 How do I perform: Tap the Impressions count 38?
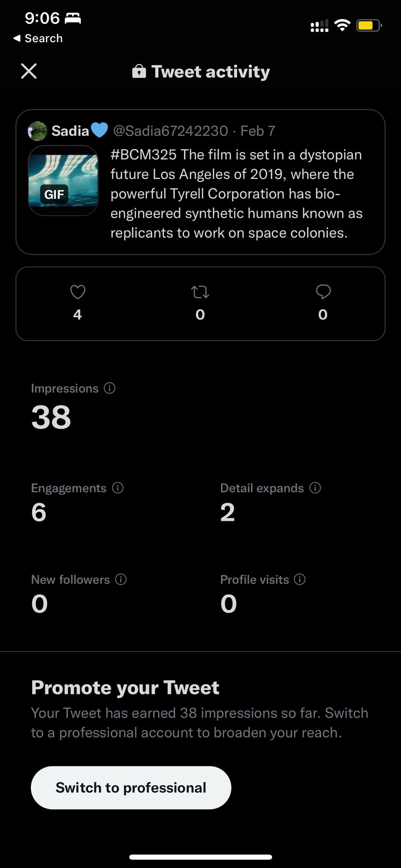click(51, 417)
